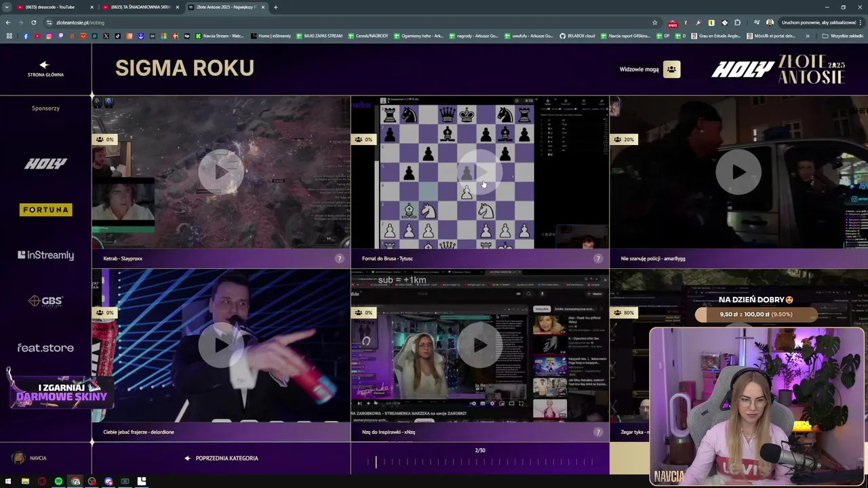The width and height of the screenshot is (868, 488).
Task: Open the GBS sponsor logo
Action: [45, 301]
